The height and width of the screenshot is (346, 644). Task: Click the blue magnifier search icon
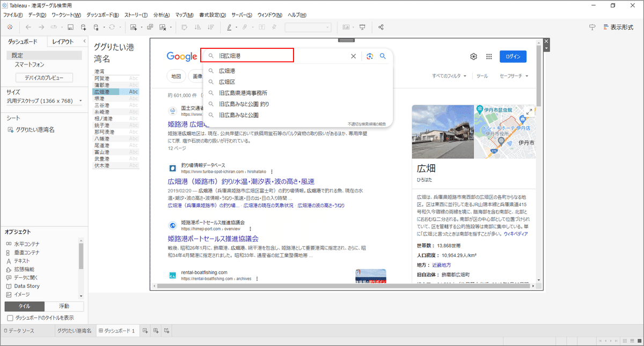pyautogui.click(x=383, y=56)
